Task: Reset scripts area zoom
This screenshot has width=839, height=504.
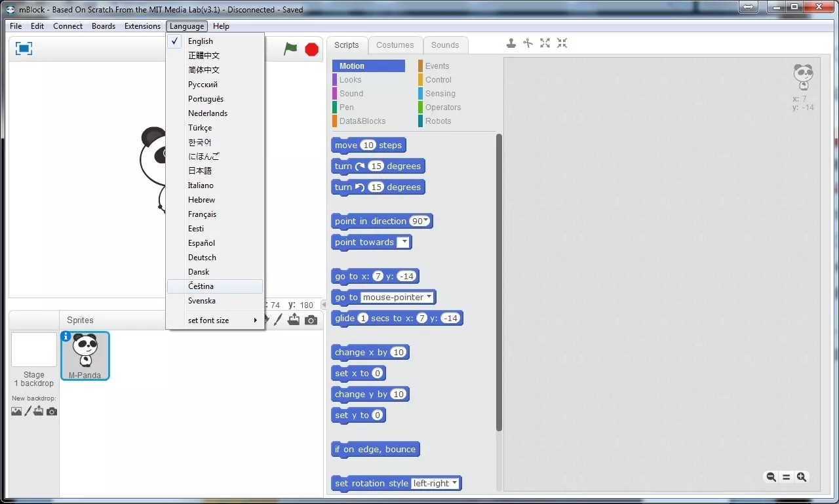Action: pos(786,477)
